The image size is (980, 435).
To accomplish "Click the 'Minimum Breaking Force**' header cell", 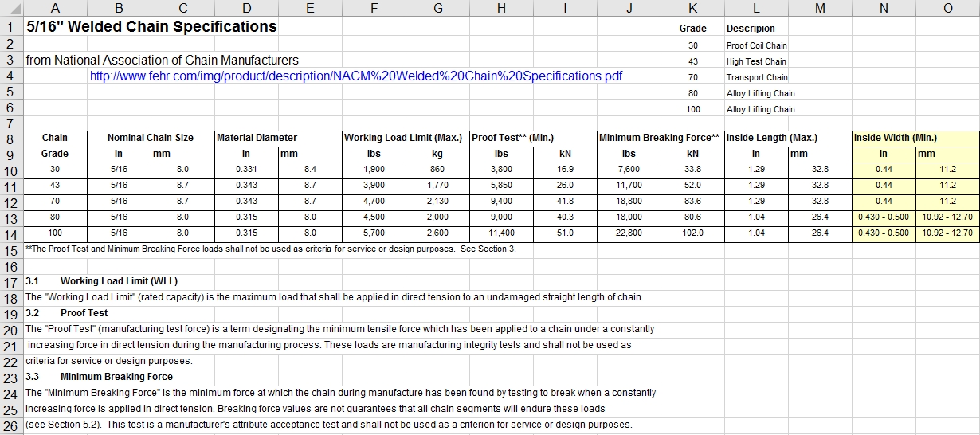I will click(659, 138).
